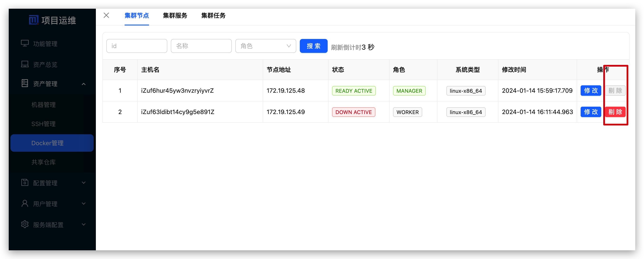Screen dimensions: 644x259
Task: Expand the 配置管理 submenu arrow
Action: coord(84,183)
